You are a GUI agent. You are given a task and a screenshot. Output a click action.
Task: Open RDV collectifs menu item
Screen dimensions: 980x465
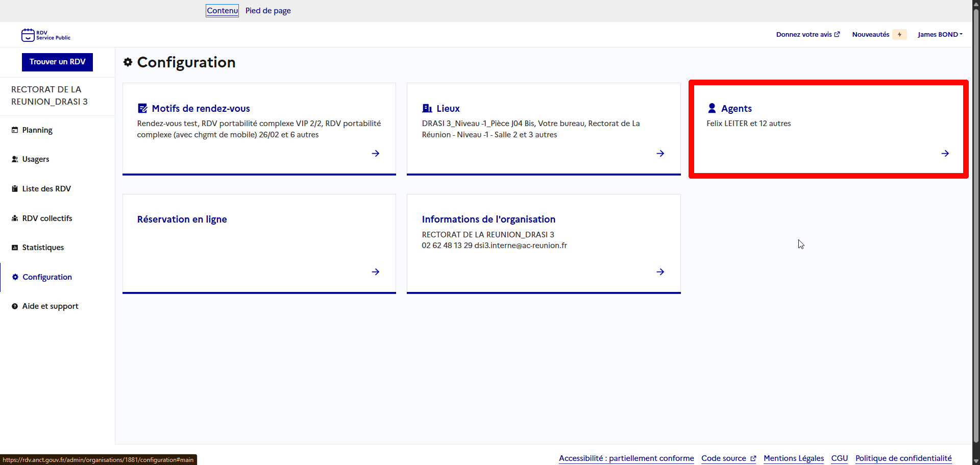click(47, 218)
